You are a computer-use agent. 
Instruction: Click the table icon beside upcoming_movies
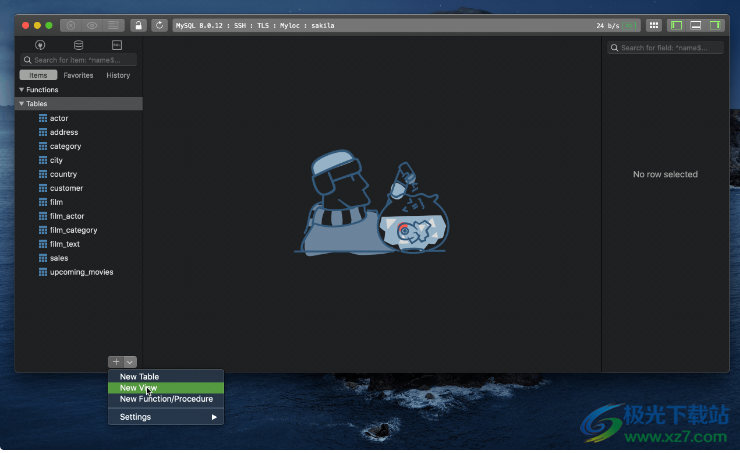tap(43, 272)
